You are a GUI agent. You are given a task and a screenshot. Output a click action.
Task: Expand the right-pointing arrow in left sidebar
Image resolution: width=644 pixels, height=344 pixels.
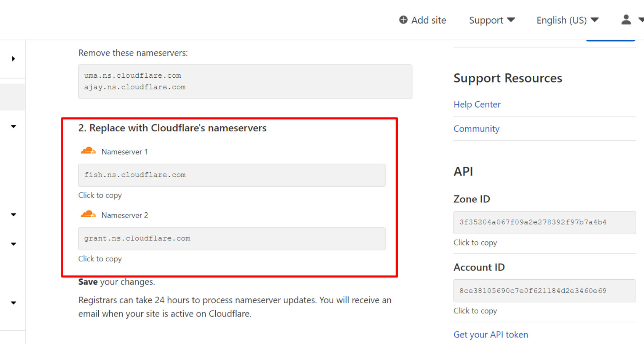[13, 59]
